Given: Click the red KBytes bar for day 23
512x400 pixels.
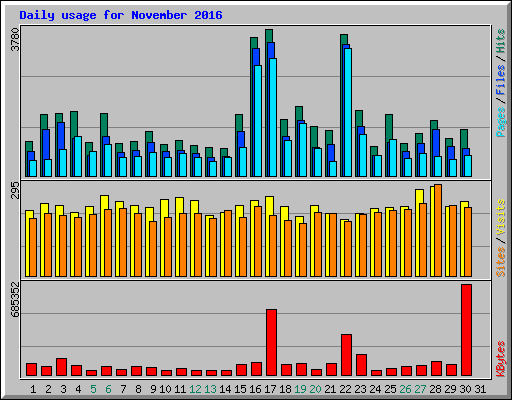Looking at the screenshot, I should 361,365.
